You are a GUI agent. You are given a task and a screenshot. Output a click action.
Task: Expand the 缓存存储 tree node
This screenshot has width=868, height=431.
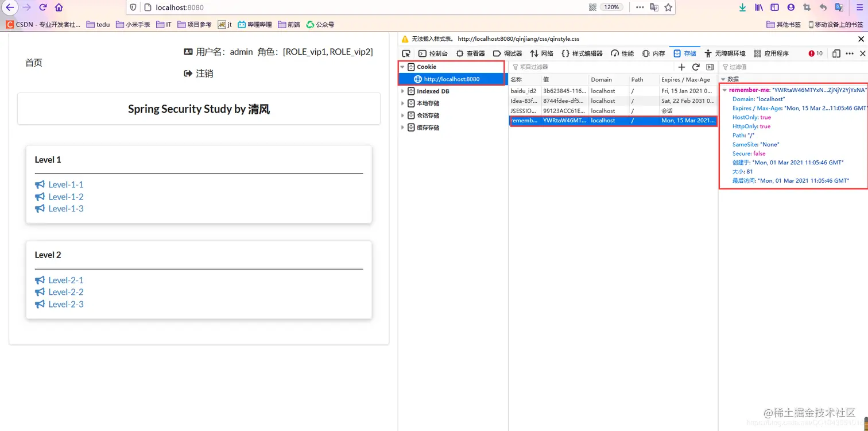(x=402, y=128)
